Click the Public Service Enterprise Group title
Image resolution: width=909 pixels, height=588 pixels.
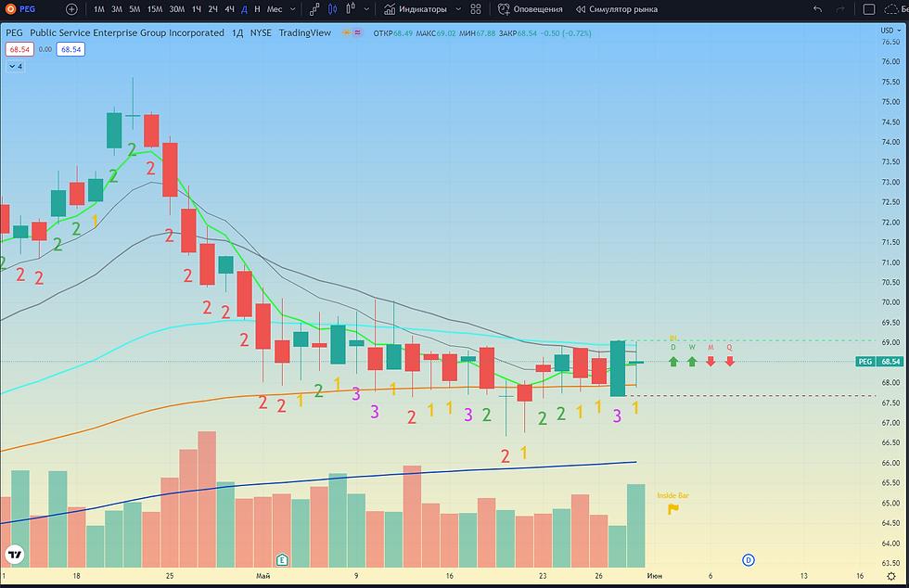point(127,32)
